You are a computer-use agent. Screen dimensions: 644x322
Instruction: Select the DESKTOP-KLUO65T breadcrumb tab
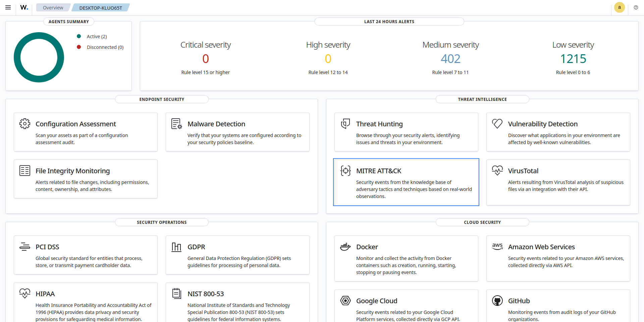tap(101, 8)
